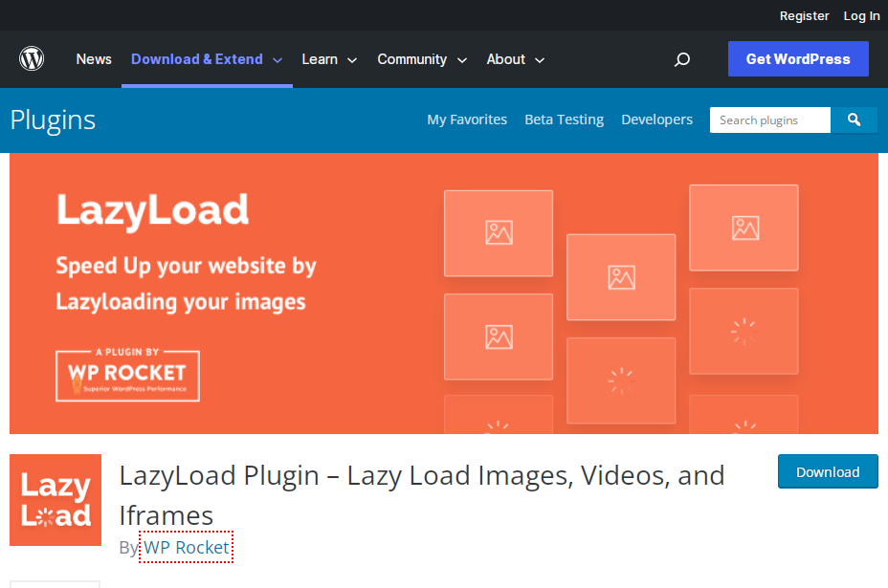
Task: Click the Get WordPress button
Action: point(797,58)
